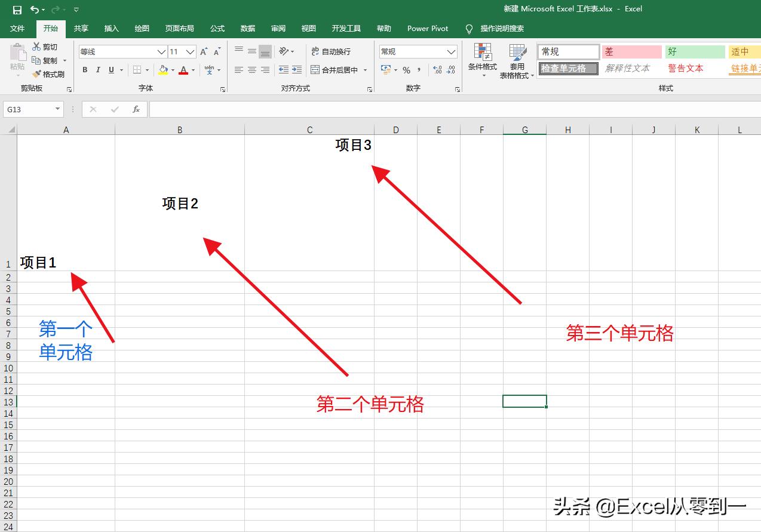This screenshot has height=532, width=761.
Task: Click the percent style % icon
Action: [406, 70]
